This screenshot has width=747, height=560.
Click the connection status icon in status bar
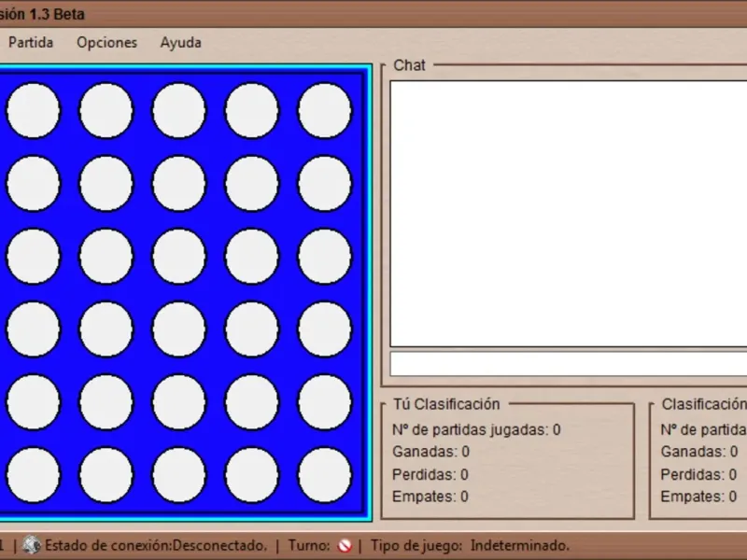[32, 545]
